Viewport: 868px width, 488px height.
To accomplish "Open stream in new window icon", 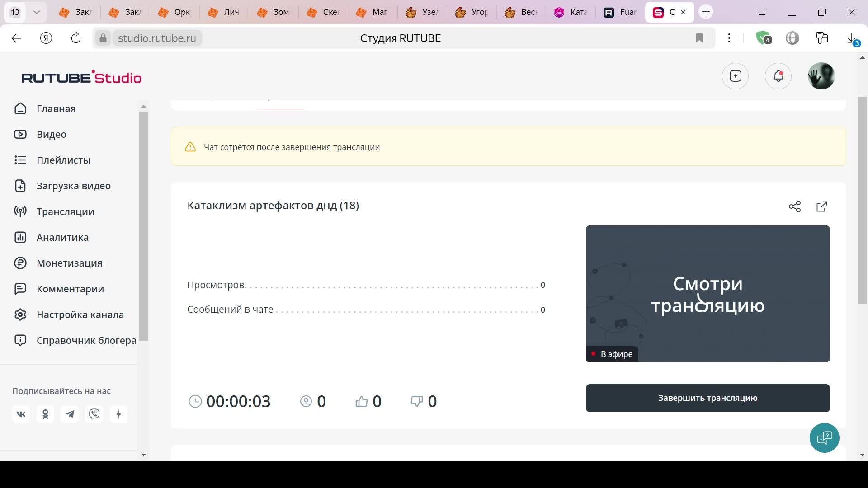I will tap(821, 206).
